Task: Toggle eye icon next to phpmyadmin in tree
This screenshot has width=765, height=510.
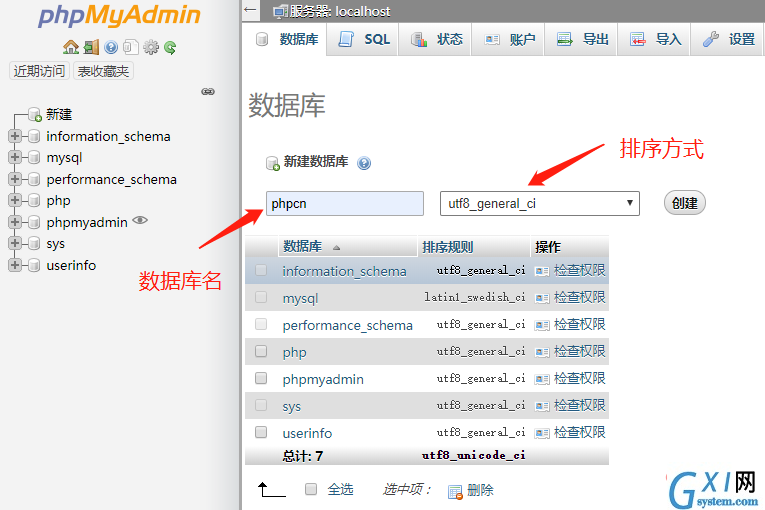Action: pyautogui.click(x=140, y=220)
